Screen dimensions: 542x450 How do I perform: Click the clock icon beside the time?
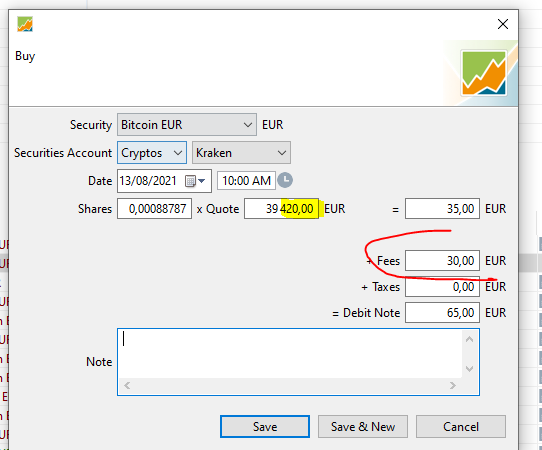tap(285, 180)
